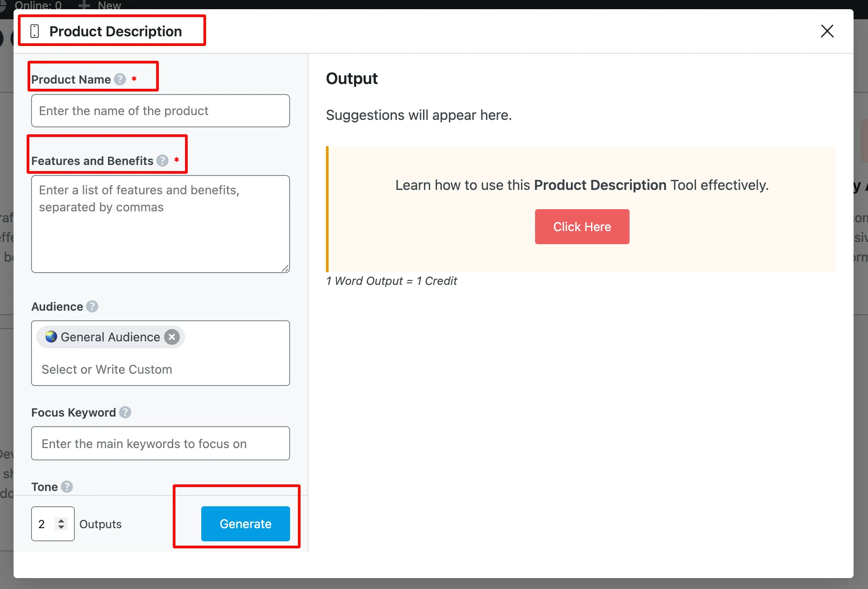Remove the General Audience tag
The width and height of the screenshot is (868, 589).
(x=172, y=337)
